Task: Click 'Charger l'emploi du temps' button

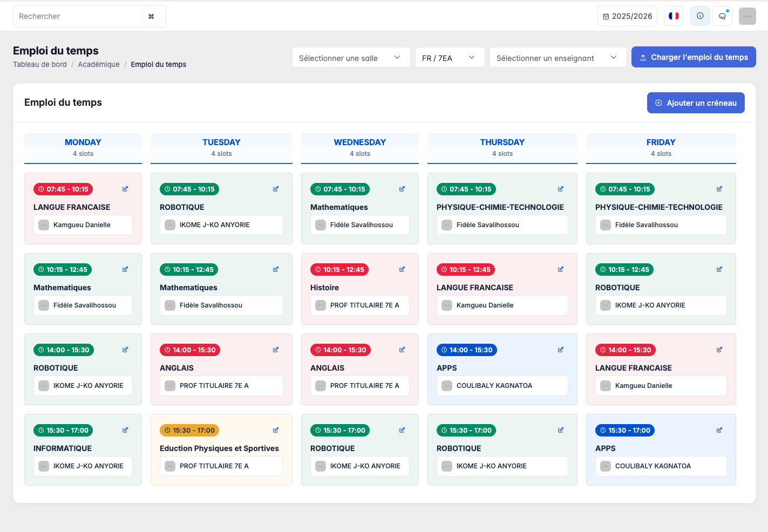Action: pyautogui.click(x=693, y=57)
